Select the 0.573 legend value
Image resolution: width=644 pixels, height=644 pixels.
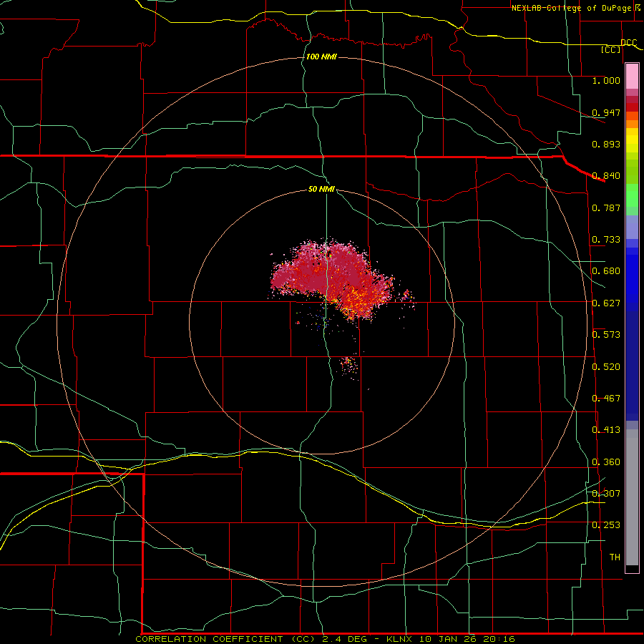point(606,335)
